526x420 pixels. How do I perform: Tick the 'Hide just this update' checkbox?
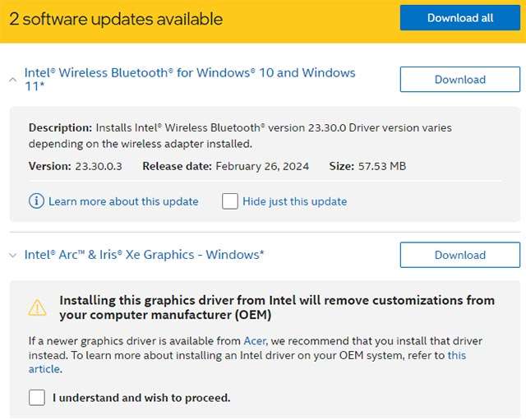click(230, 201)
